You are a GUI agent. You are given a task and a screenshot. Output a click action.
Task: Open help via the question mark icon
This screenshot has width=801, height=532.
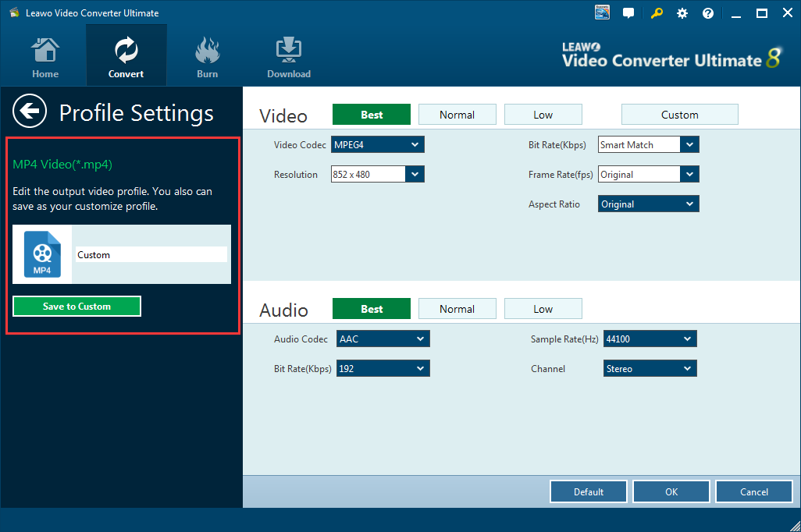pyautogui.click(x=708, y=13)
